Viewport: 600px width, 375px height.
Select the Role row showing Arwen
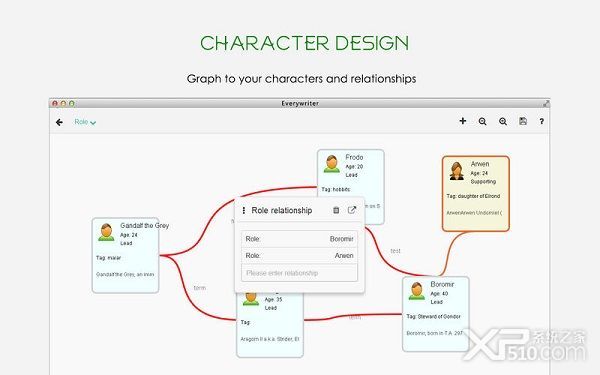pyautogui.click(x=299, y=256)
